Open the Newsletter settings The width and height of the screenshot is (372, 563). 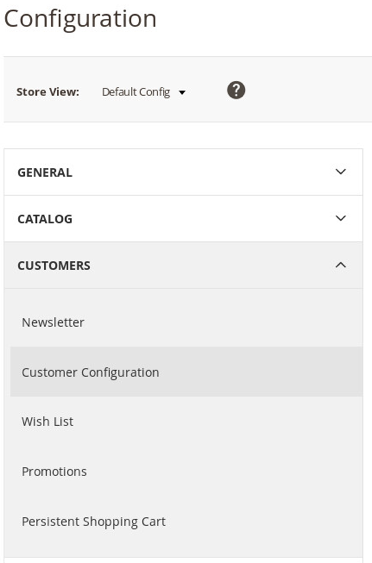53,322
